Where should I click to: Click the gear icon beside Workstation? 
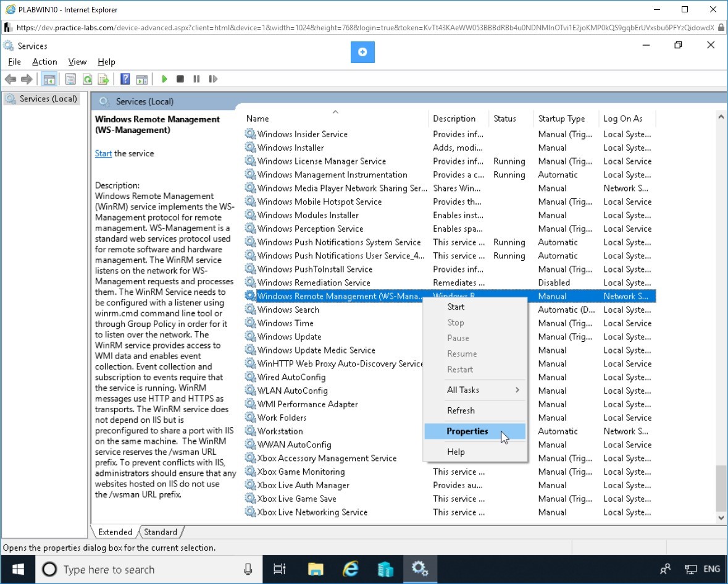[250, 431]
